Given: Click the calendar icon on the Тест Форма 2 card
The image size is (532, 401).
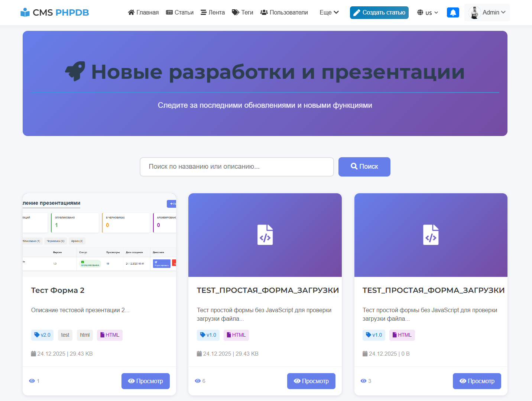Looking at the screenshot, I should coord(33,353).
